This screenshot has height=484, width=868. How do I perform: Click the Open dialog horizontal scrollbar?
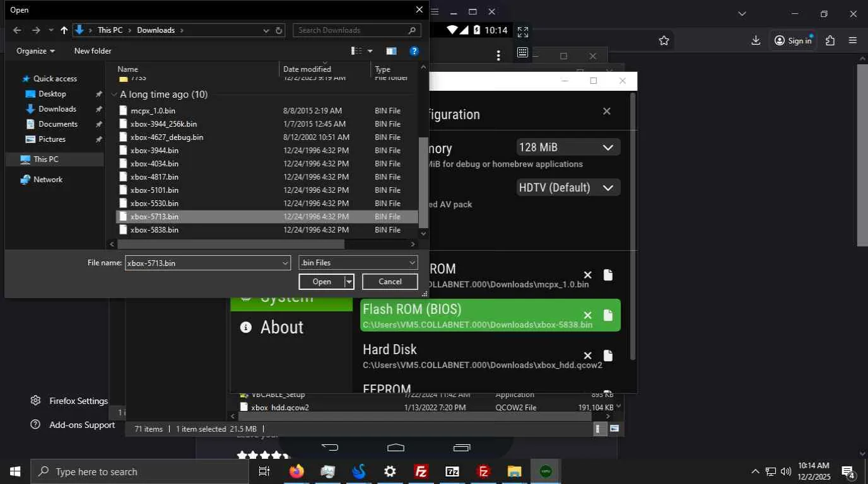pos(231,244)
